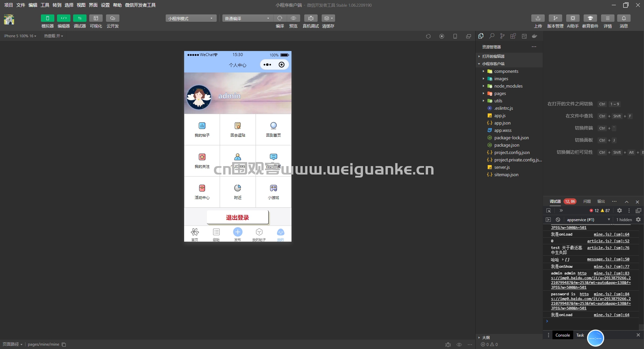Open the 工具 menu
The height and width of the screenshot is (349, 644).
point(45,5)
